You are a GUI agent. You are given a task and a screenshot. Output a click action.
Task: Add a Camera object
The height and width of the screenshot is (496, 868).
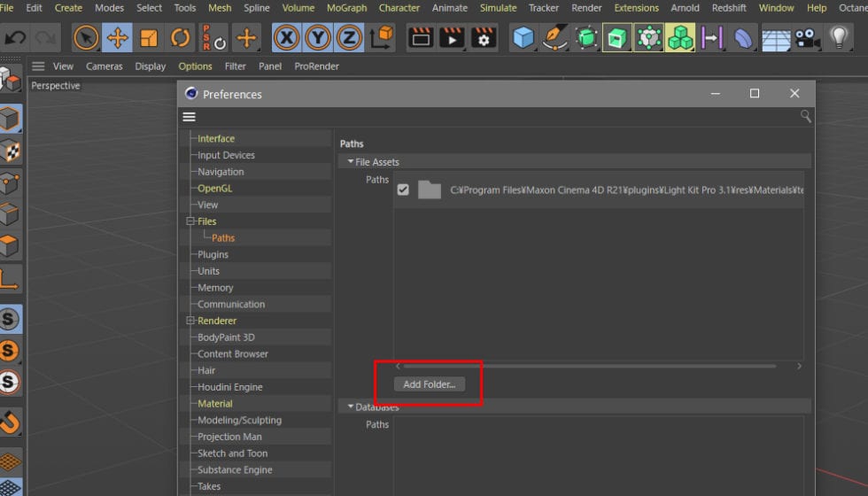point(807,38)
